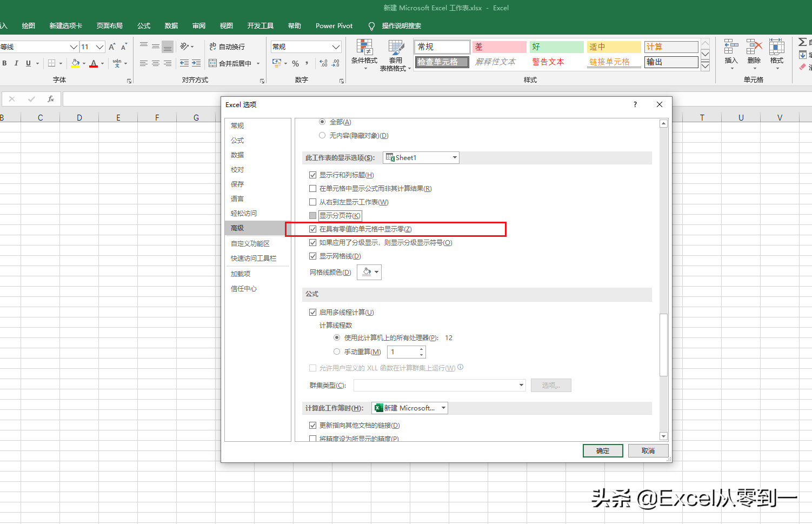This screenshot has height=524, width=812.
Task: Apply percent style with the % icon
Action: tap(296, 63)
